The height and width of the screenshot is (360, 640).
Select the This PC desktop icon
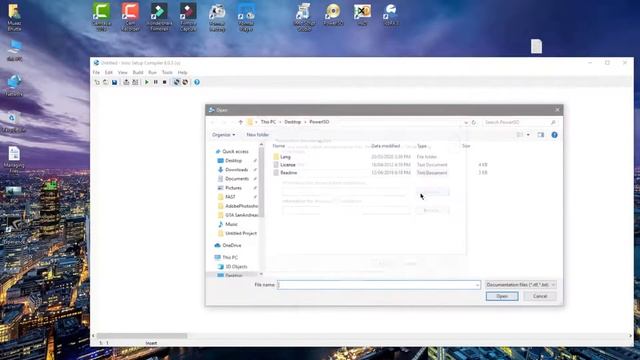coord(14,51)
